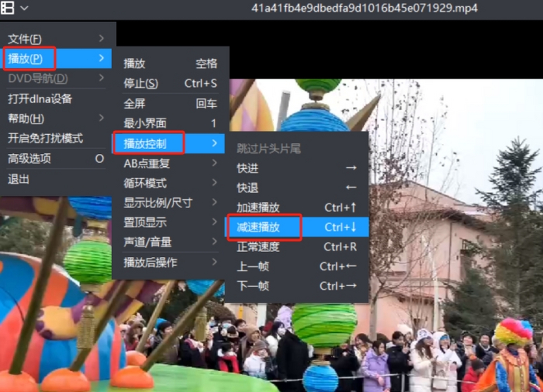Toggle 全屏 fullscreen mode
The width and height of the screenshot is (543, 392).
pos(170,104)
